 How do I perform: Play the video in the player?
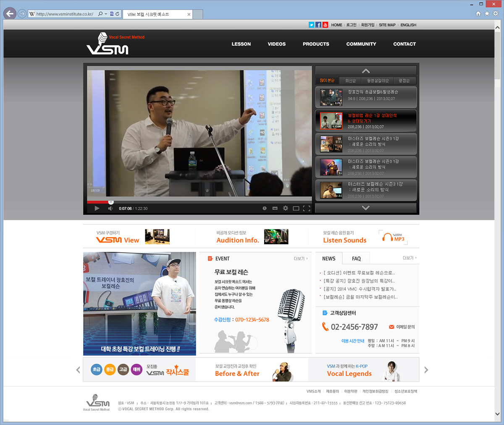coord(97,209)
